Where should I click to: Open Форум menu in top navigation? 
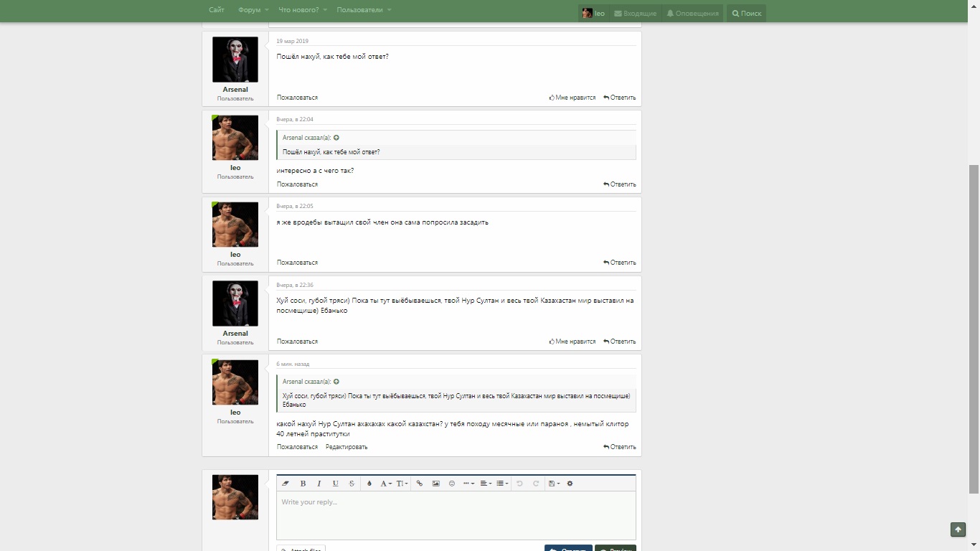click(x=250, y=10)
